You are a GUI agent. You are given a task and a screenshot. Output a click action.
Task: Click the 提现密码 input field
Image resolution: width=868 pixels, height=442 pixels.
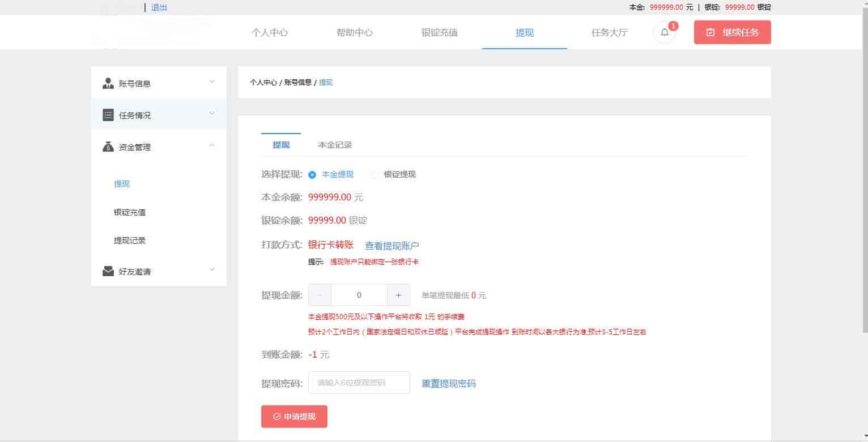pyautogui.click(x=359, y=383)
